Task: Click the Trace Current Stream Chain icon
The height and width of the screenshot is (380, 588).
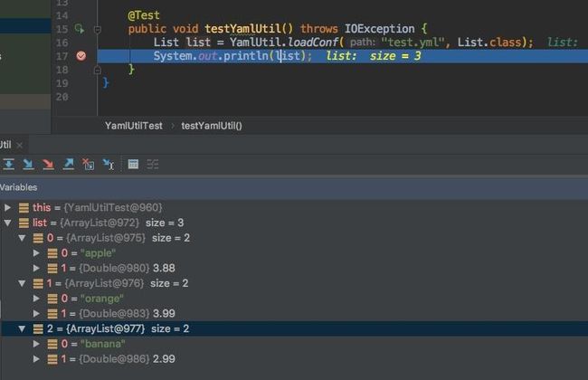Action: coord(153,165)
